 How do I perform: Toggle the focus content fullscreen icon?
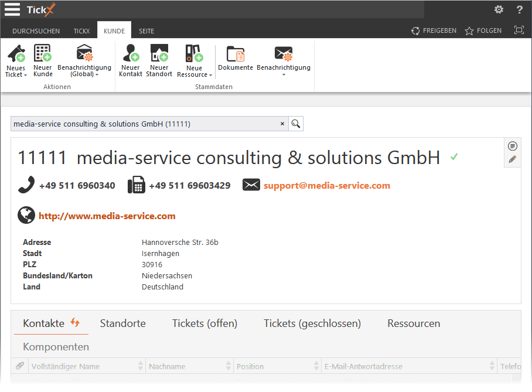[x=519, y=30]
